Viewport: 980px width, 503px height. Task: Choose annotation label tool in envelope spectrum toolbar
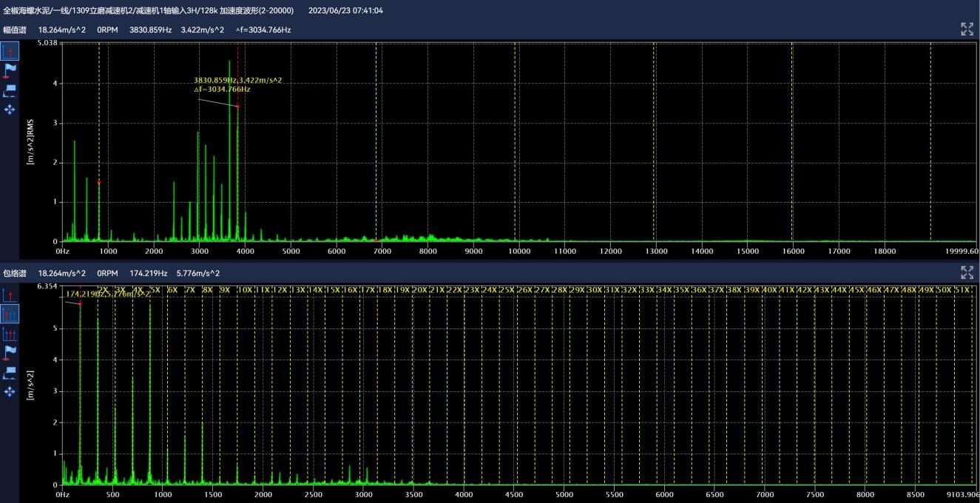(x=10, y=371)
